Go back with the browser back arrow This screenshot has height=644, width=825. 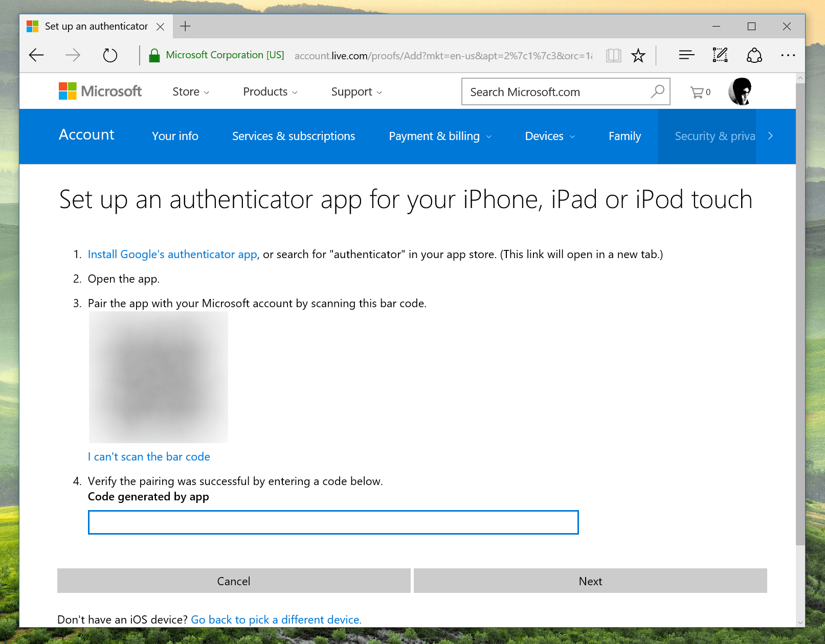[36, 55]
